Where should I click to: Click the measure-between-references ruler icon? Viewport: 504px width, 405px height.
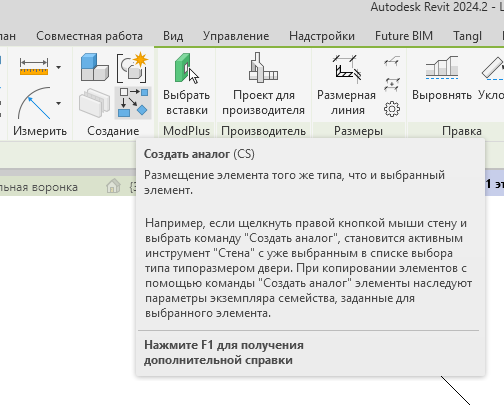pos(34,67)
